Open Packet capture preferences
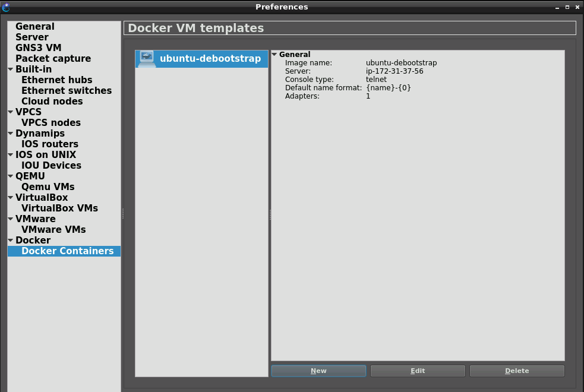 point(53,58)
